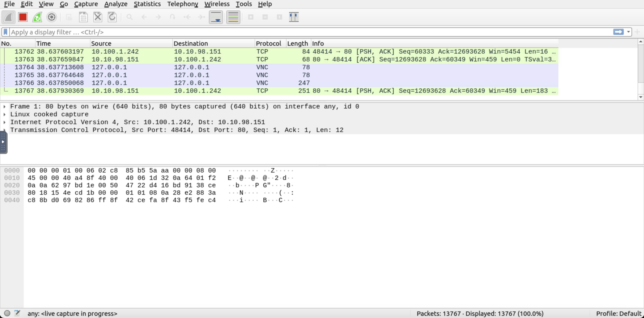
Task: Click the Start capture shark fin icon
Action: coord(8,17)
